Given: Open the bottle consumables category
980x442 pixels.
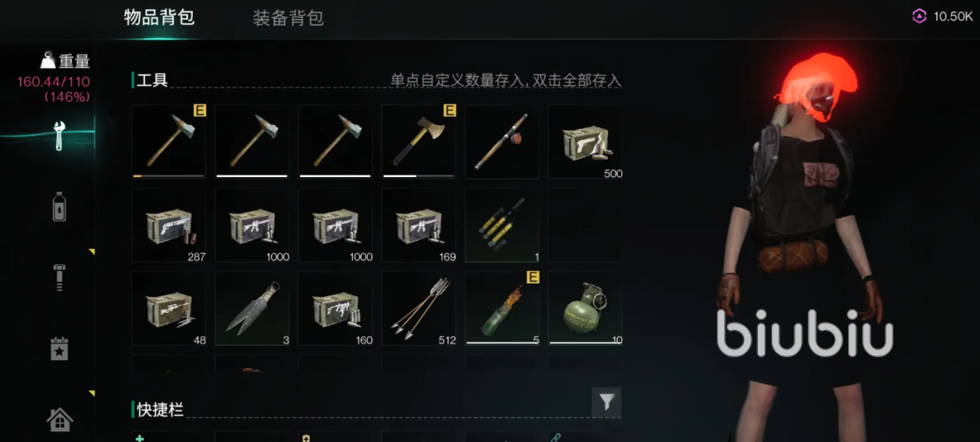Looking at the screenshot, I should coord(59,207).
